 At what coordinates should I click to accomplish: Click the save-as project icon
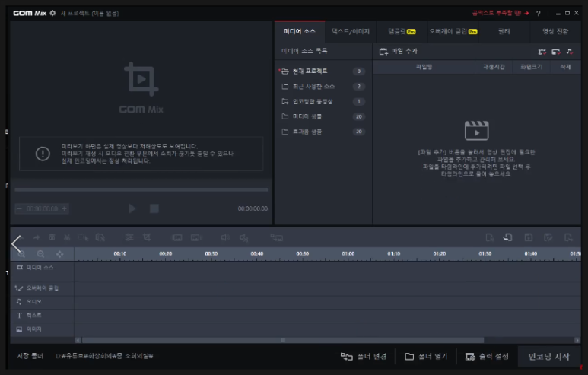click(x=548, y=237)
